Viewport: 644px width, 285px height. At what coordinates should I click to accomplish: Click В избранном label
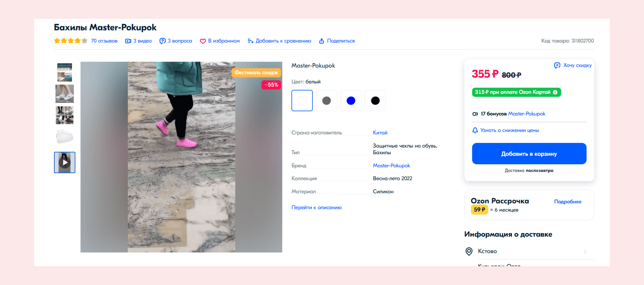point(224,41)
